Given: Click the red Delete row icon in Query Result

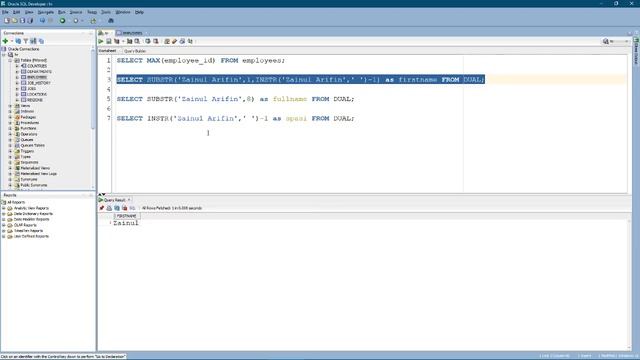Looking at the screenshot, I should point(124,208).
